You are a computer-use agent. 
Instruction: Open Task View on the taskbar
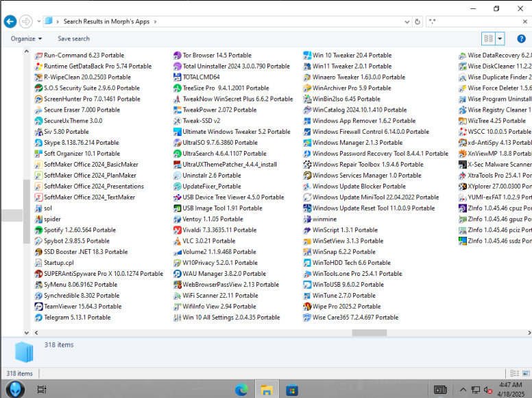[x=42, y=390]
